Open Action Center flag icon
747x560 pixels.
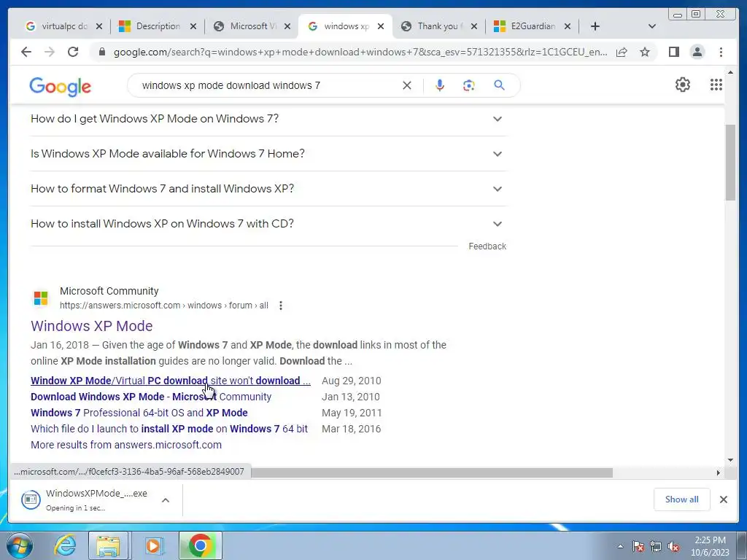click(638, 547)
